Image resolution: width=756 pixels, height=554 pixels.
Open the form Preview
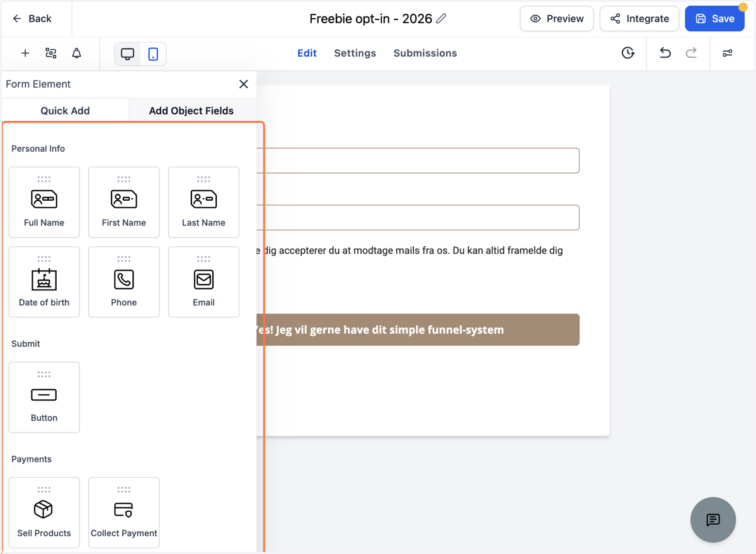[556, 19]
